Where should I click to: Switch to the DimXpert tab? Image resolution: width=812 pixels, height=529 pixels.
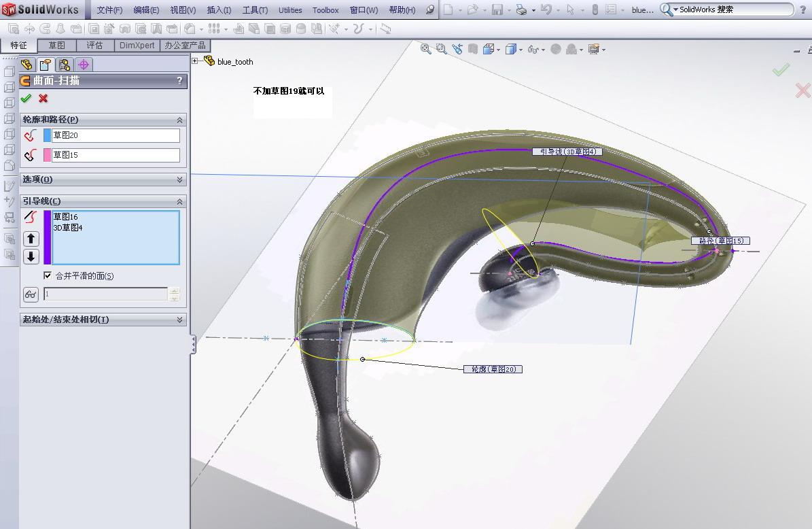pos(137,46)
